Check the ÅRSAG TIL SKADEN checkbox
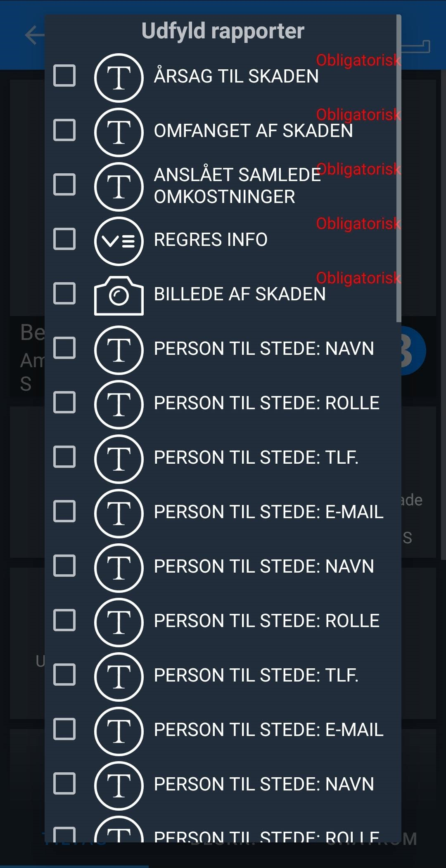The height and width of the screenshot is (868, 446). (x=64, y=75)
